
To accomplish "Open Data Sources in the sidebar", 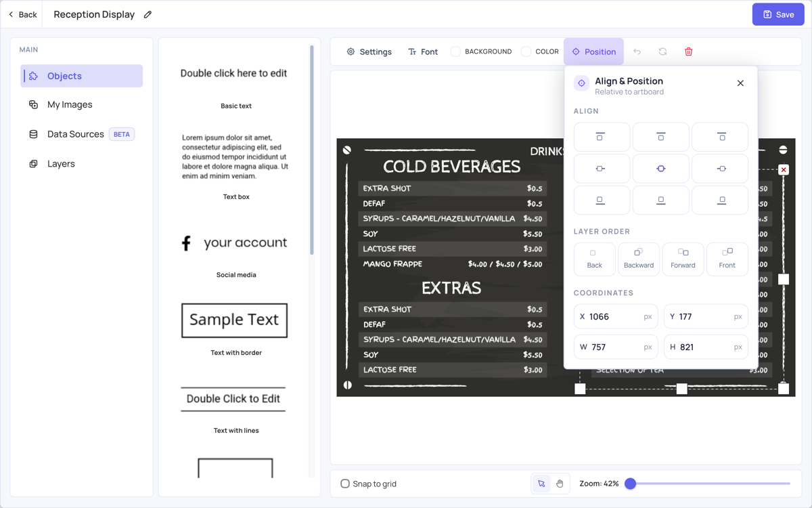I will tap(82, 134).
